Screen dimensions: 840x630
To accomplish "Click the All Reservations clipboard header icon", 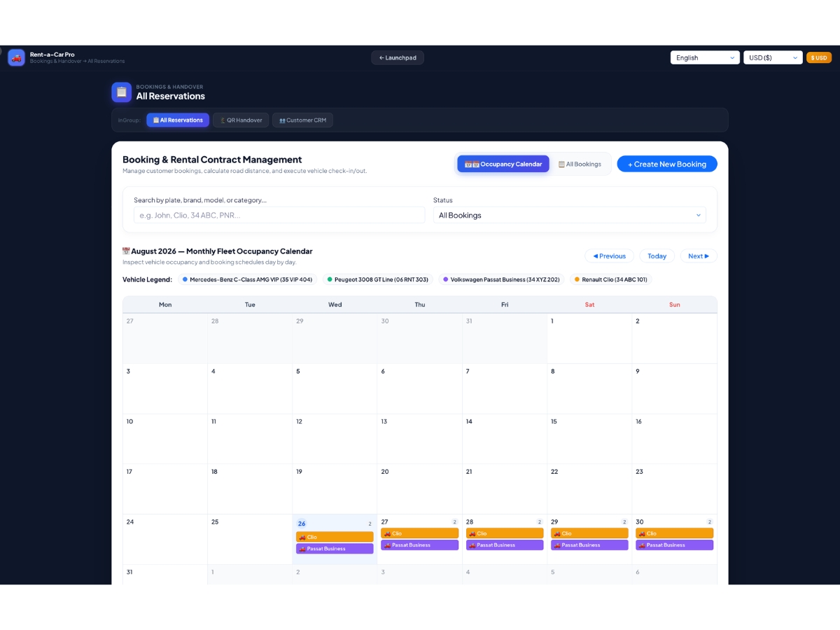I will (122, 92).
